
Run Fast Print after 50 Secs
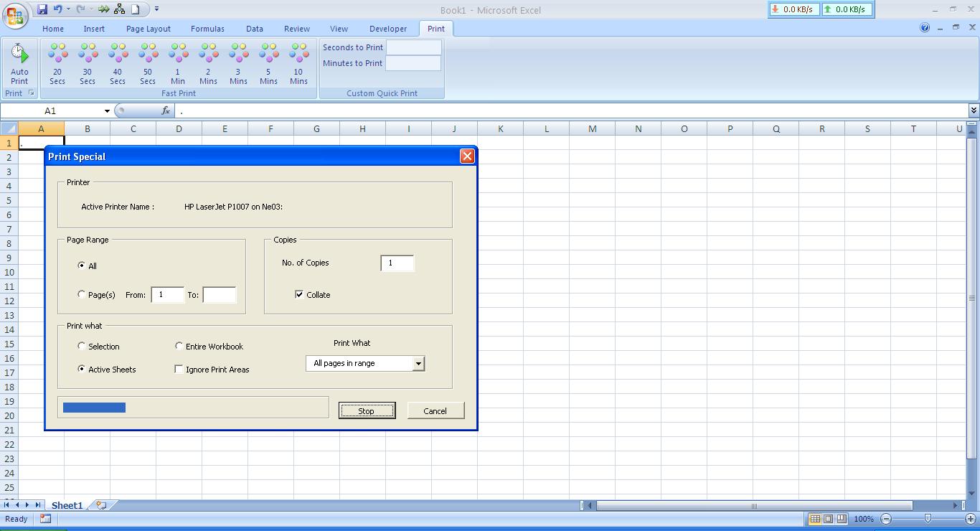[x=148, y=65]
